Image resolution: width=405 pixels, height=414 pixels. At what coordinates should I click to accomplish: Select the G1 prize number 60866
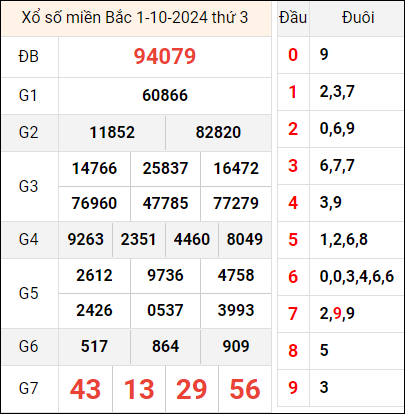165,95
